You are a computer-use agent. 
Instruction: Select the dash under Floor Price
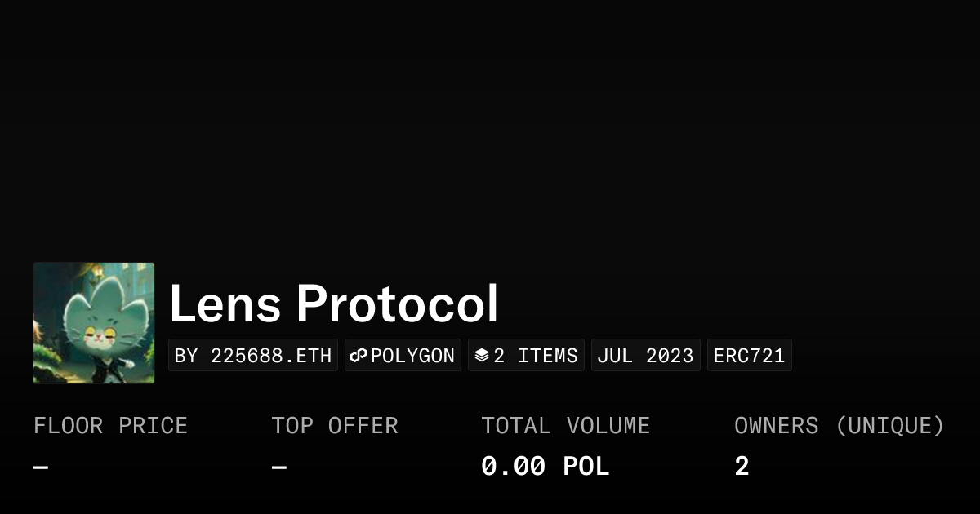41,467
